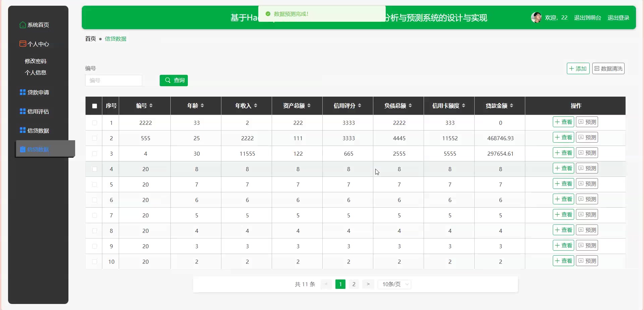The height and width of the screenshot is (310, 644).
Task: Click the 共 11 条 total count text
Action: pyautogui.click(x=305, y=284)
